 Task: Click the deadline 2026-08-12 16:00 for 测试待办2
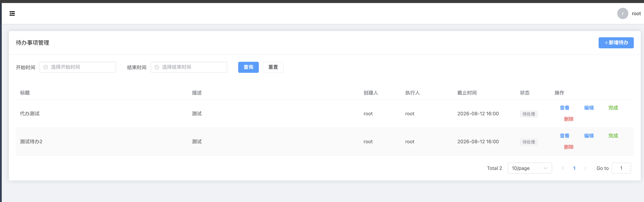coord(478,142)
